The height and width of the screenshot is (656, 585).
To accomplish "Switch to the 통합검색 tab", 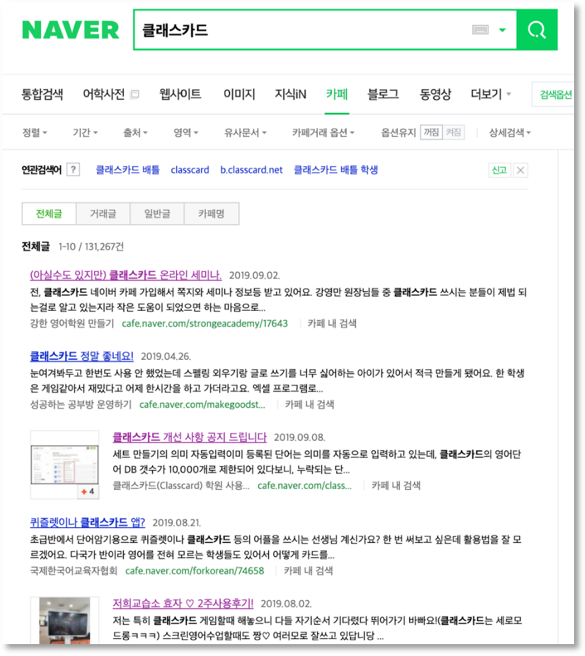I will [x=42, y=94].
